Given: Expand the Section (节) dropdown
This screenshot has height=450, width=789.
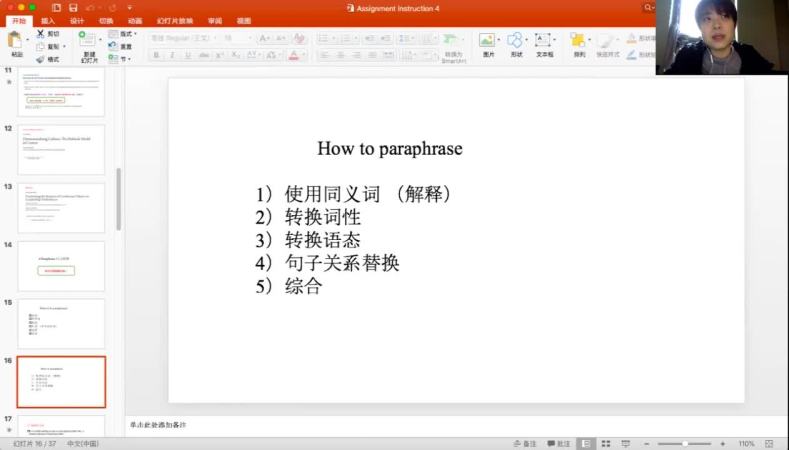Looking at the screenshot, I should [x=129, y=59].
